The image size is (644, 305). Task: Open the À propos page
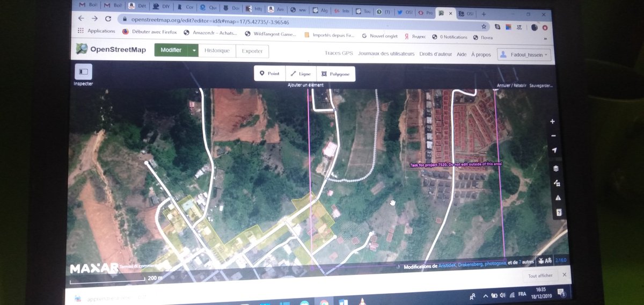(481, 54)
